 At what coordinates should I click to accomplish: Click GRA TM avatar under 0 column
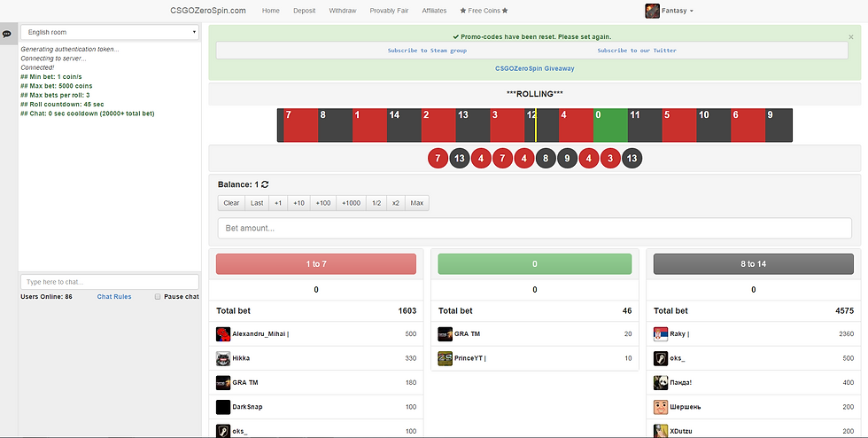[445, 334]
